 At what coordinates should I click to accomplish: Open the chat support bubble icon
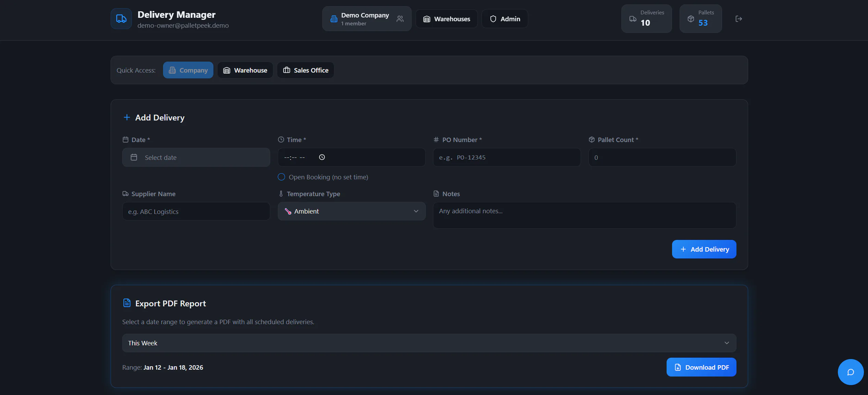click(851, 372)
